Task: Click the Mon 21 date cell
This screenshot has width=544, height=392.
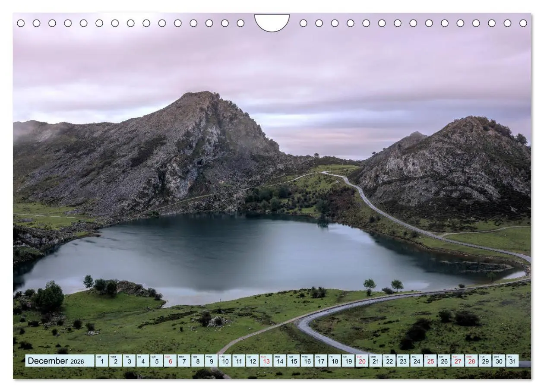Action: (376, 361)
